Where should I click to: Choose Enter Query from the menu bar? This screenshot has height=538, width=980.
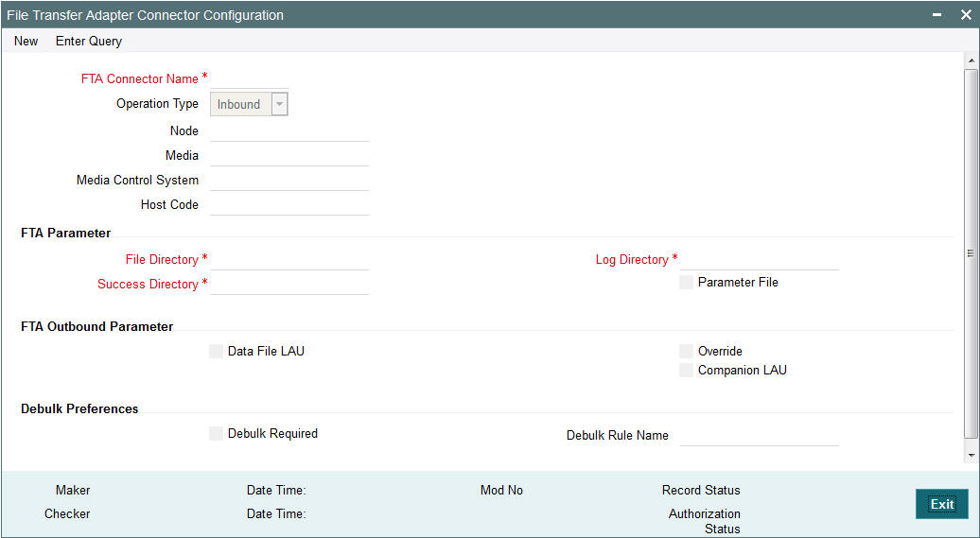pos(89,42)
